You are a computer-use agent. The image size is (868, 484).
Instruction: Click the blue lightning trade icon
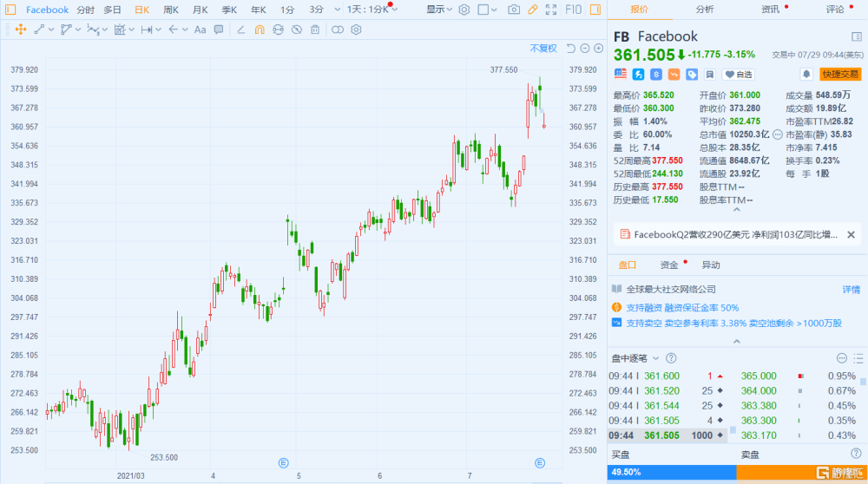tap(638, 74)
